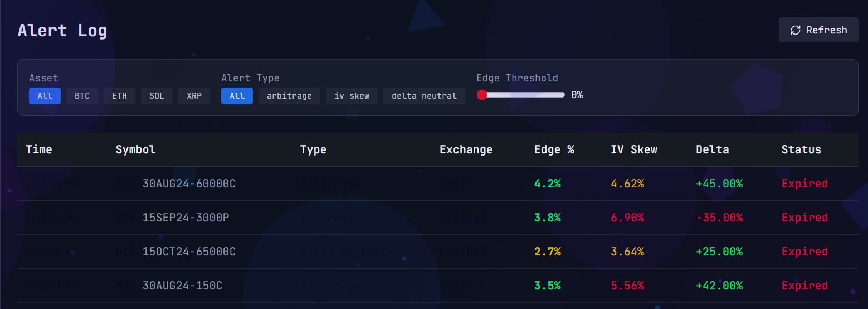Filter alerts by XRP asset
This screenshot has height=309, width=868.
194,96
